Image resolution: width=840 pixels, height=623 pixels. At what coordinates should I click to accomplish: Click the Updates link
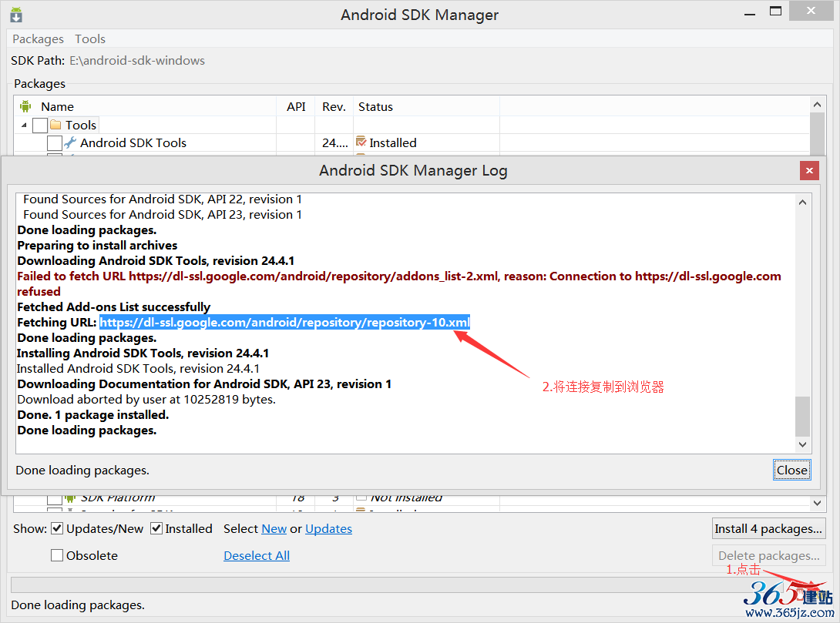(328, 529)
